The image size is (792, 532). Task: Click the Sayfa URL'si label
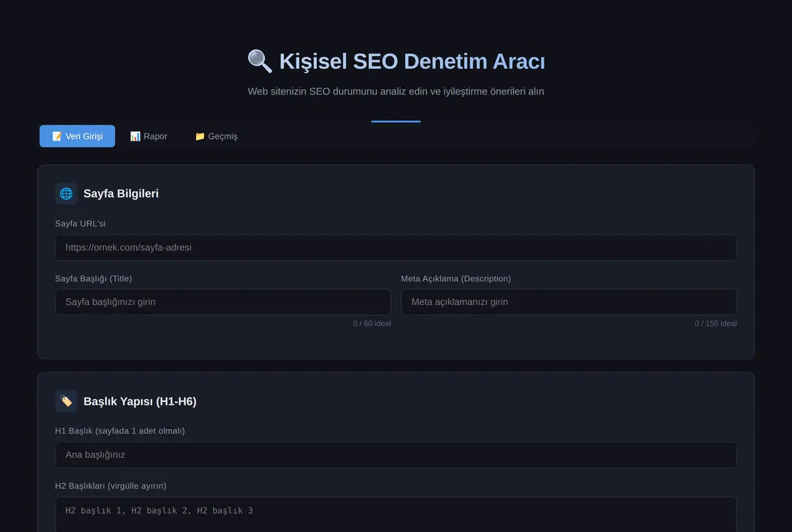click(81, 224)
